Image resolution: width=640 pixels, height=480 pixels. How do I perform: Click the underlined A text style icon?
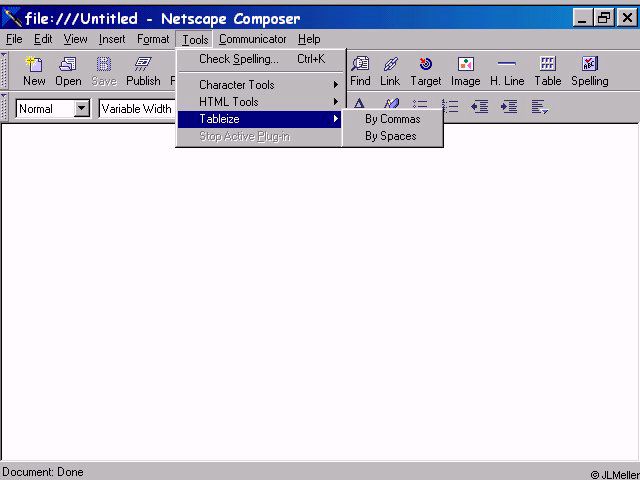pos(359,104)
